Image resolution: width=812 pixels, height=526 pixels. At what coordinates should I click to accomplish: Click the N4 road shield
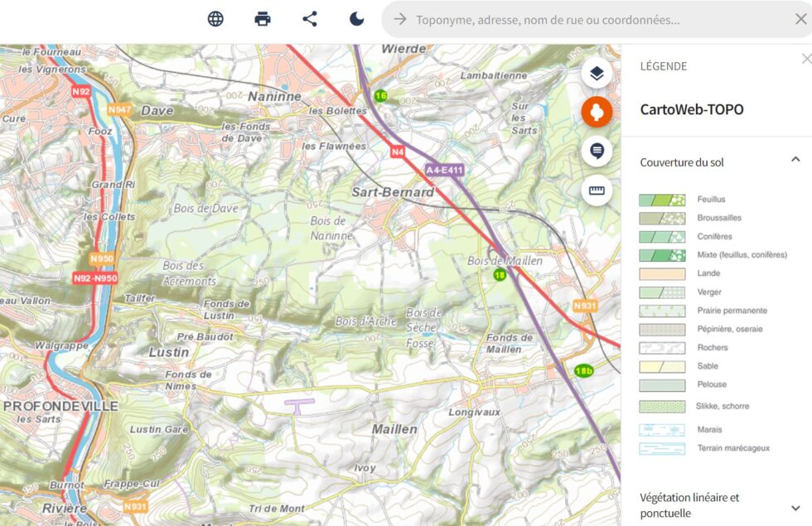pos(397,152)
